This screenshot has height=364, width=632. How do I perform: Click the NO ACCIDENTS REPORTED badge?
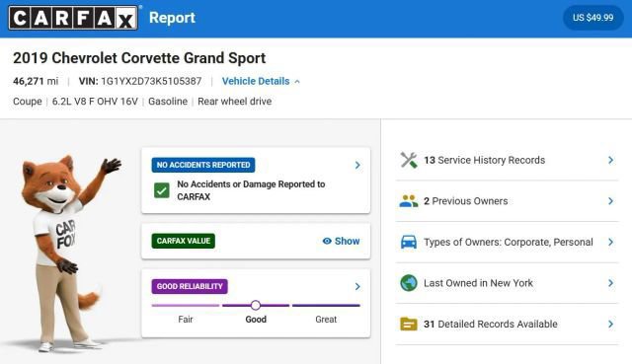click(x=203, y=165)
